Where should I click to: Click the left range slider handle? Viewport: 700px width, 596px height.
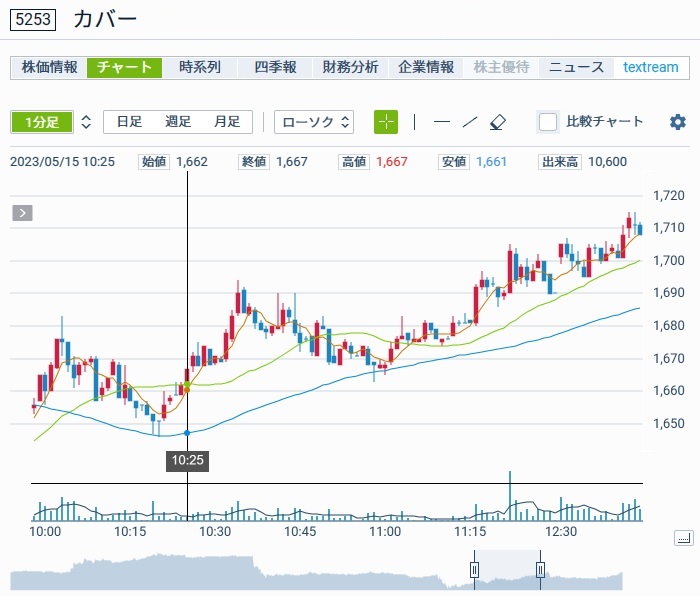[475, 570]
